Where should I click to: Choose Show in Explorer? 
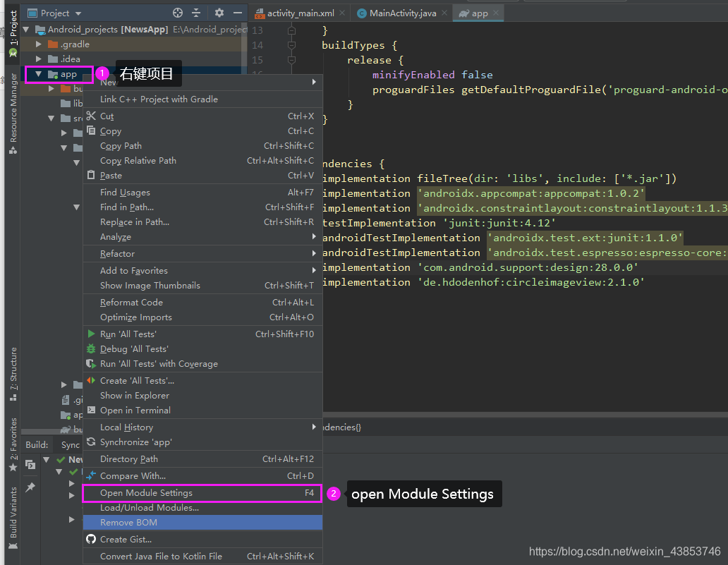coord(202,396)
